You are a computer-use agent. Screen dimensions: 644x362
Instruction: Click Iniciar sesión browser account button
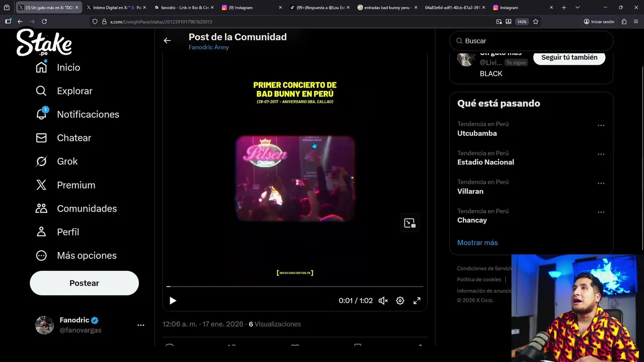tap(599, 22)
